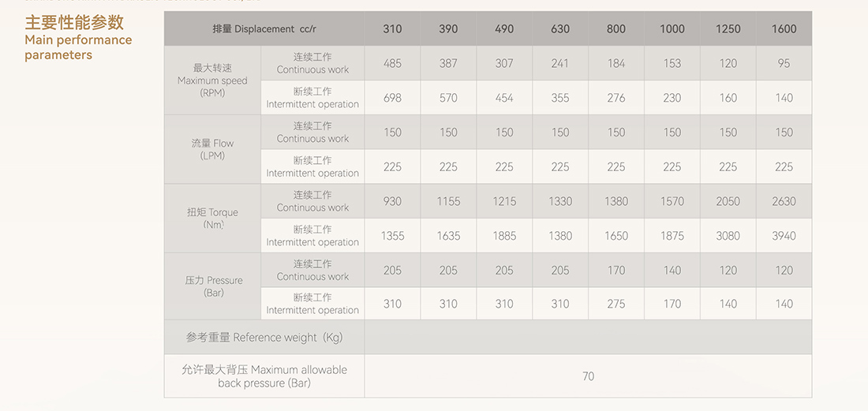Click intermittent torque value 1885

coord(504,236)
